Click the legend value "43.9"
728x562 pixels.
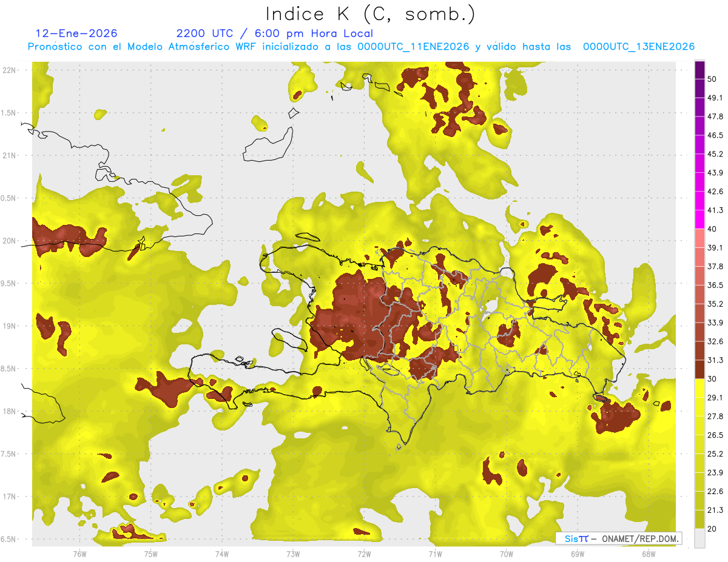715,173
